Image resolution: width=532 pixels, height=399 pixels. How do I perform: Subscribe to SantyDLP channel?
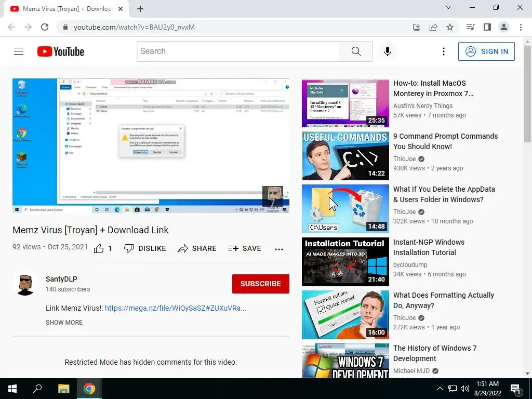pos(261,284)
